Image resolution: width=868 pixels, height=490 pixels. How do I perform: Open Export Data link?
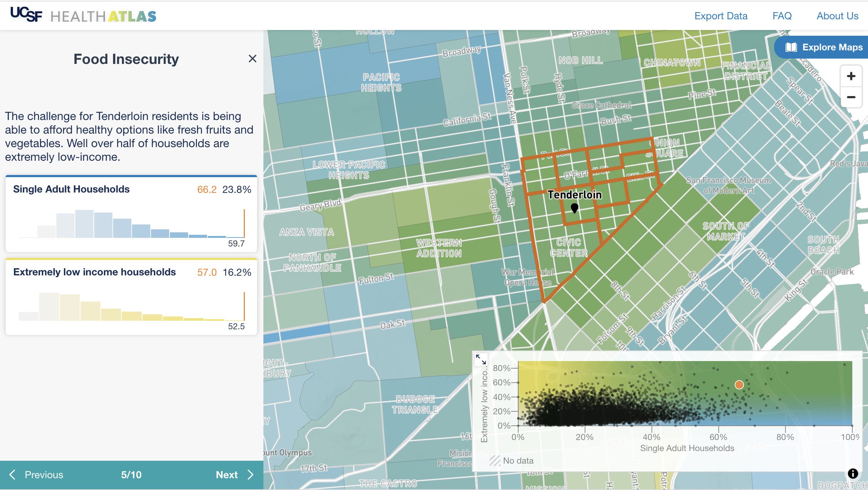[x=721, y=16]
